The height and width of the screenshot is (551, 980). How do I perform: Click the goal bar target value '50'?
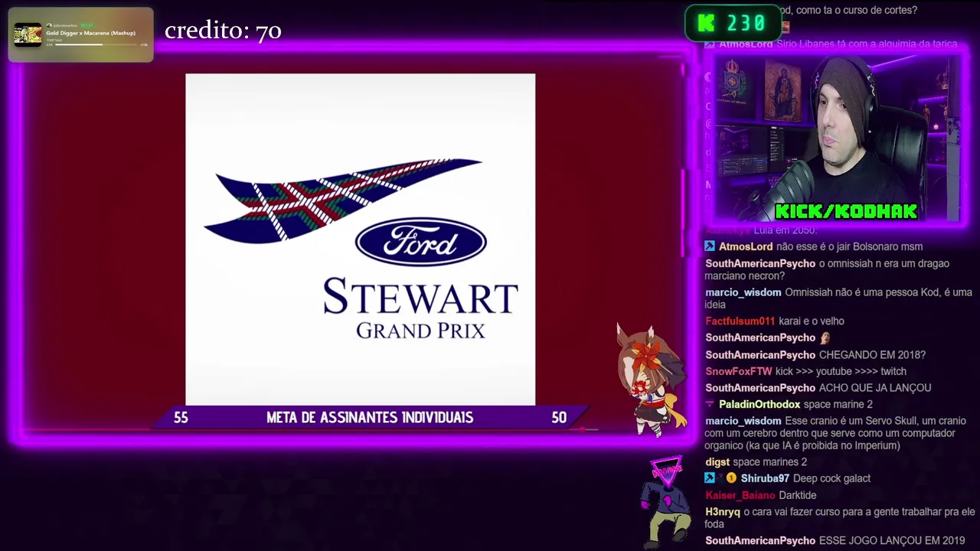(x=559, y=417)
